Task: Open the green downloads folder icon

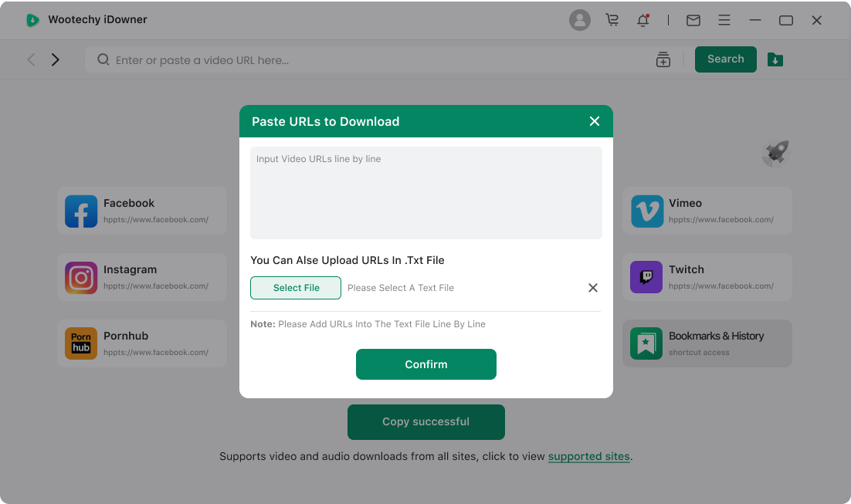Action: point(775,59)
